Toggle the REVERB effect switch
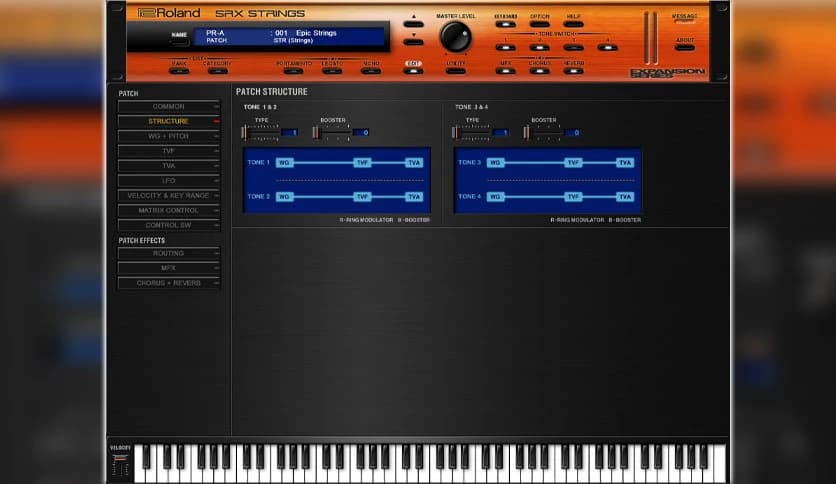This screenshot has width=836, height=484. (x=574, y=71)
